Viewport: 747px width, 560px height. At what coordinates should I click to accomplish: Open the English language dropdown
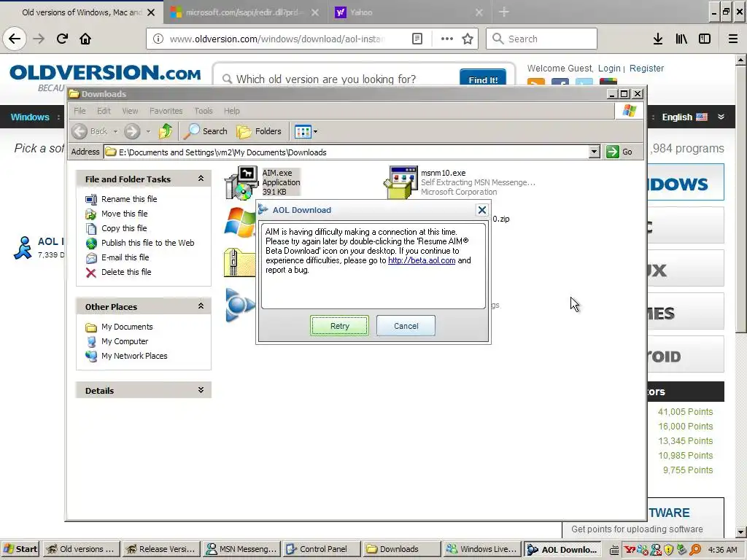[693, 117]
